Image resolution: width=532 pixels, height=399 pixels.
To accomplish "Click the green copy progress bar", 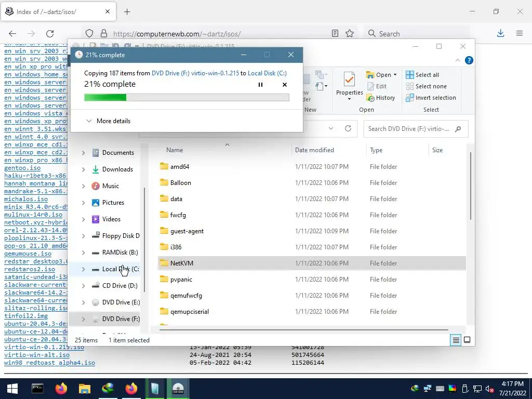I will coord(187,98).
